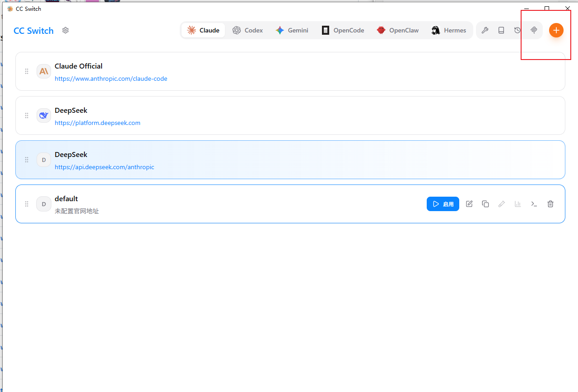This screenshot has height=392, width=578.
Task: Delete the default provider with trash icon
Action: 550,204
